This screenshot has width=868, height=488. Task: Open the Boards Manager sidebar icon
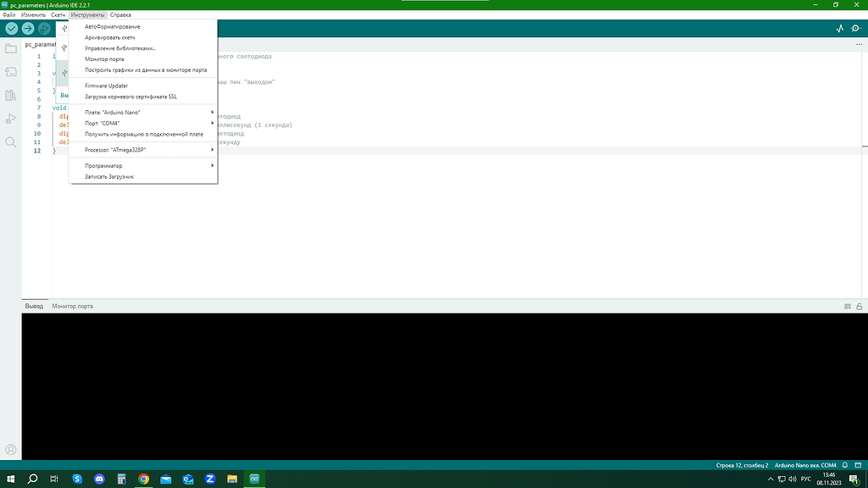tap(11, 72)
